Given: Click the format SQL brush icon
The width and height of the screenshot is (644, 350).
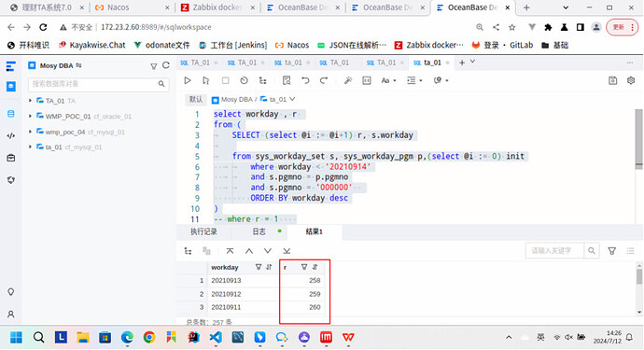Looking at the screenshot, I should pyautogui.click(x=348, y=80).
